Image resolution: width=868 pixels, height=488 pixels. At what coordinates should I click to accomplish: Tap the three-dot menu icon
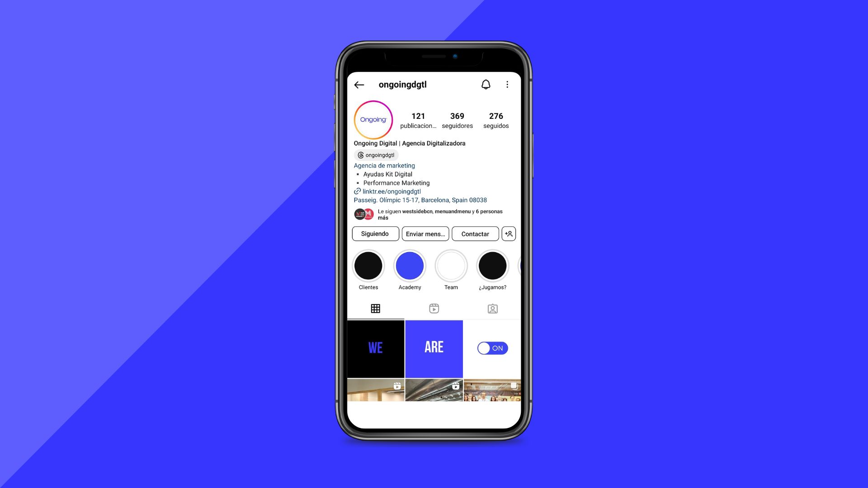click(x=506, y=84)
